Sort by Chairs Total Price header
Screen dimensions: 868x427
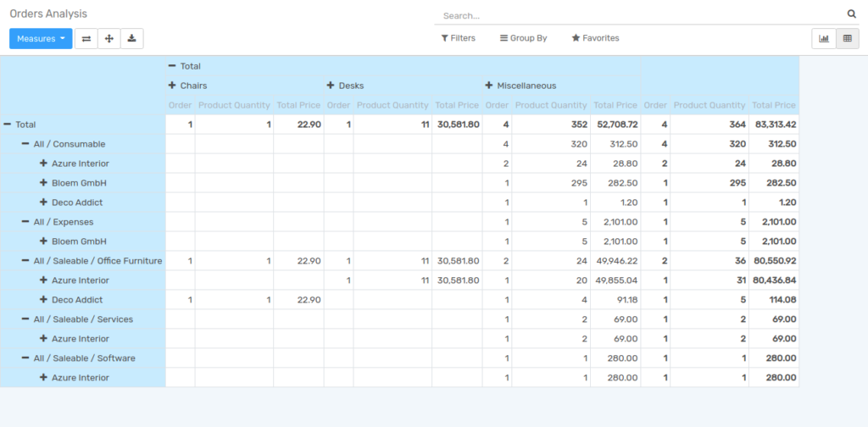(x=298, y=105)
